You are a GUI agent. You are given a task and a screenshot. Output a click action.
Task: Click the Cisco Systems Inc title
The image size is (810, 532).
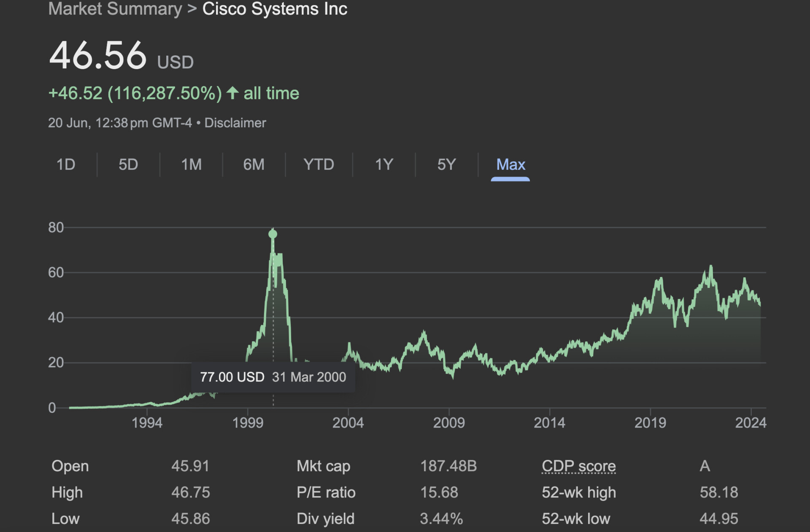coord(275,9)
